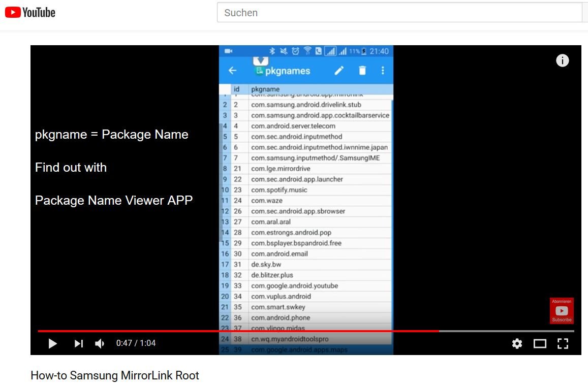
Task: Mute the video volume
Action: coord(100,343)
